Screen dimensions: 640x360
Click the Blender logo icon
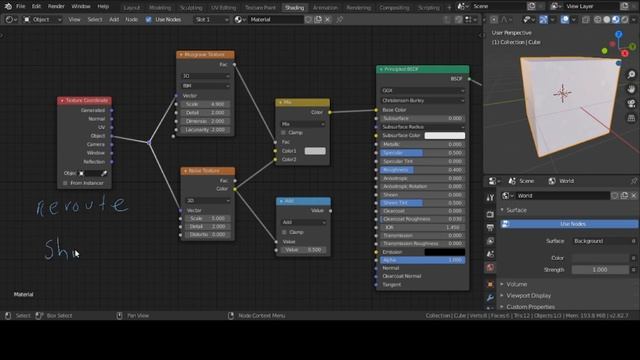pos(8,7)
